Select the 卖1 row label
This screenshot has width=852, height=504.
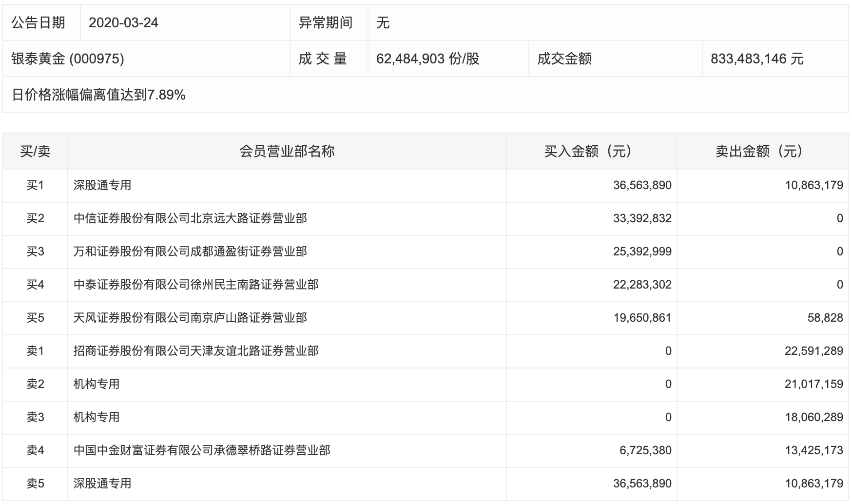click(35, 351)
